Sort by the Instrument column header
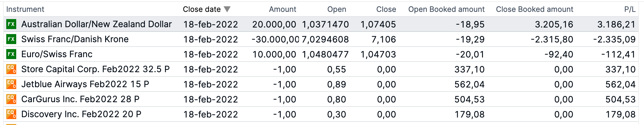644x125 pixels. [x=25, y=9]
